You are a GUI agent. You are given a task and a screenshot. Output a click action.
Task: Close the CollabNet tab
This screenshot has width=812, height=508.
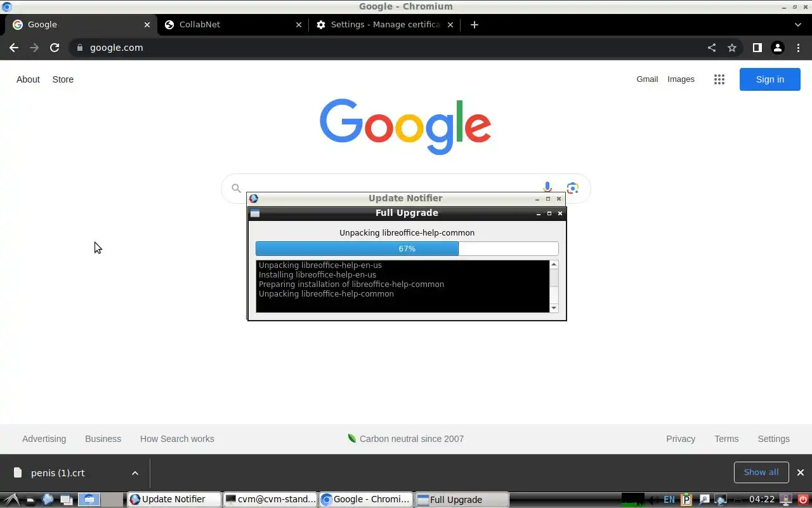[x=299, y=25]
